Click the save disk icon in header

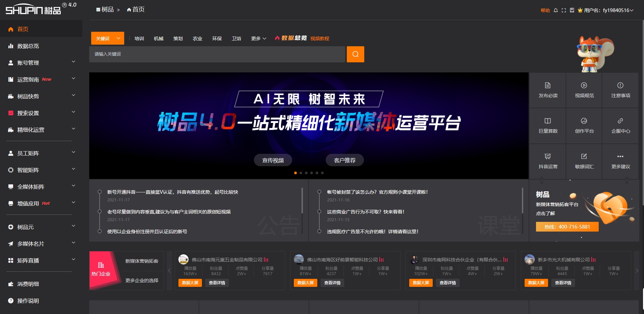[x=572, y=10]
